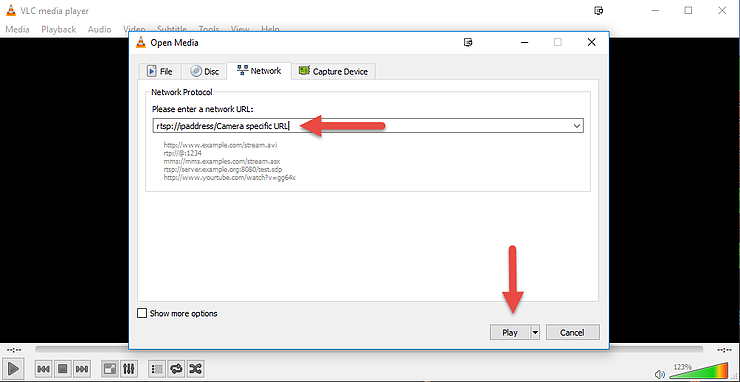Toggle fullscreen video button
This screenshot has width=740, height=382.
[x=110, y=368]
